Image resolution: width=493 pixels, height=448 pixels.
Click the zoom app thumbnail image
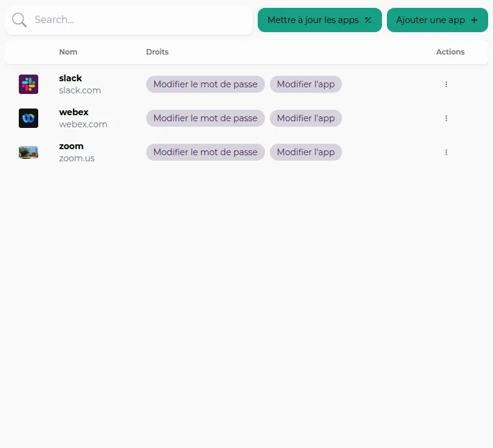tap(29, 152)
